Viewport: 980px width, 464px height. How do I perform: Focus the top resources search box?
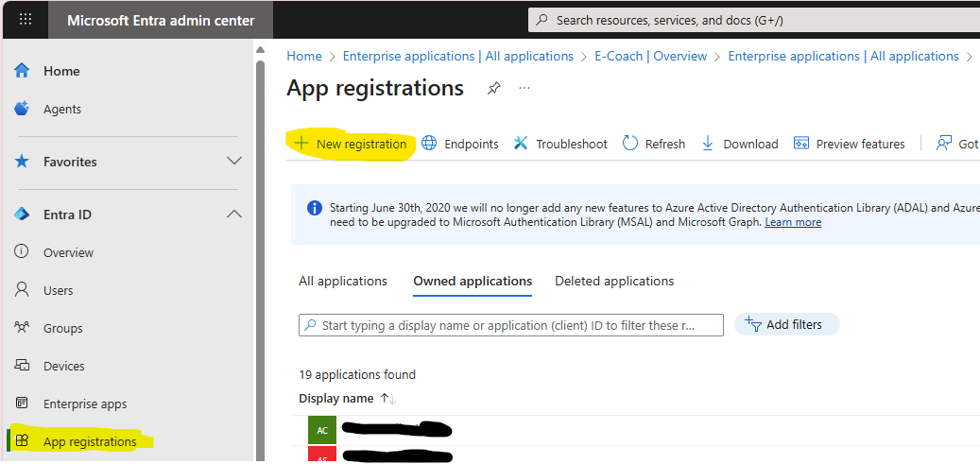[754, 20]
